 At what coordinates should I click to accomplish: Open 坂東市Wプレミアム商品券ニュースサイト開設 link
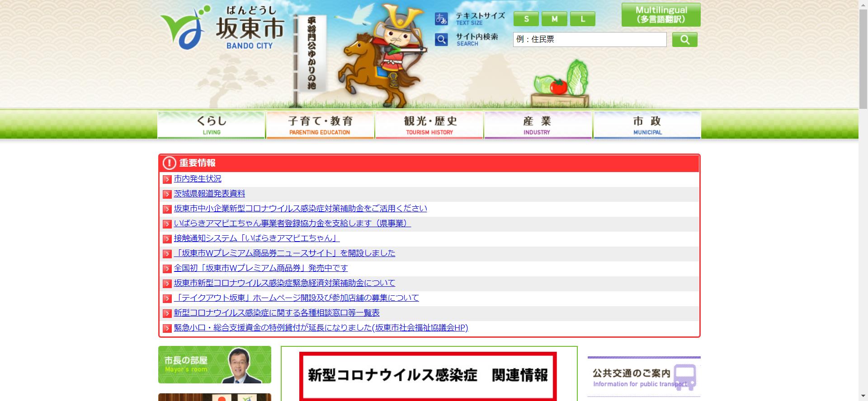(284, 253)
